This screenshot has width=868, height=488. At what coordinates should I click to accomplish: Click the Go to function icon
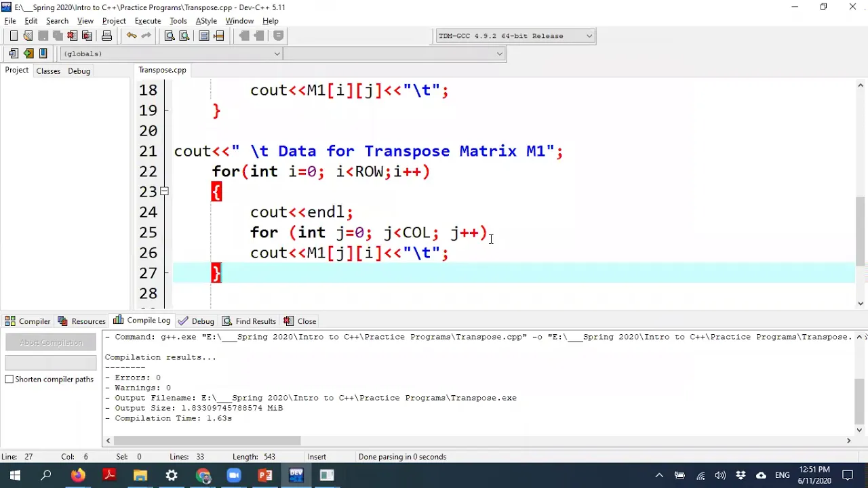coord(204,36)
